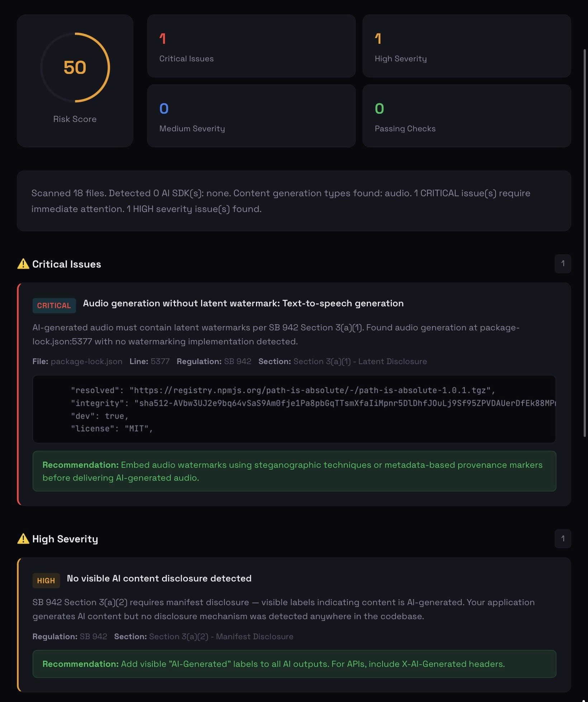This screenshot has width=588, height=702.
Task: Click the red CRITICAL severity badge
Action: click(x=54, y=306)
